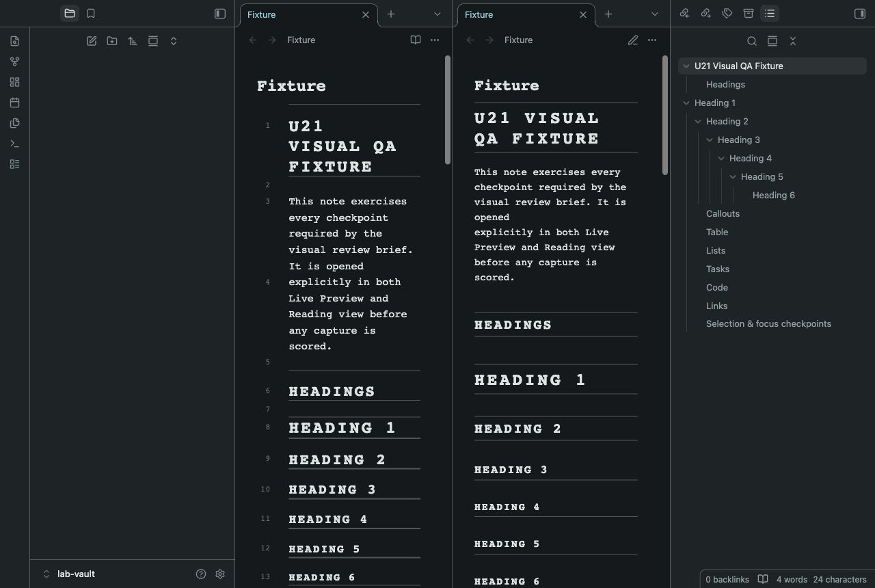Open outgoing links panel icon
The width and height of the screenshot is (875, 588).
click(x=706, y=14)
